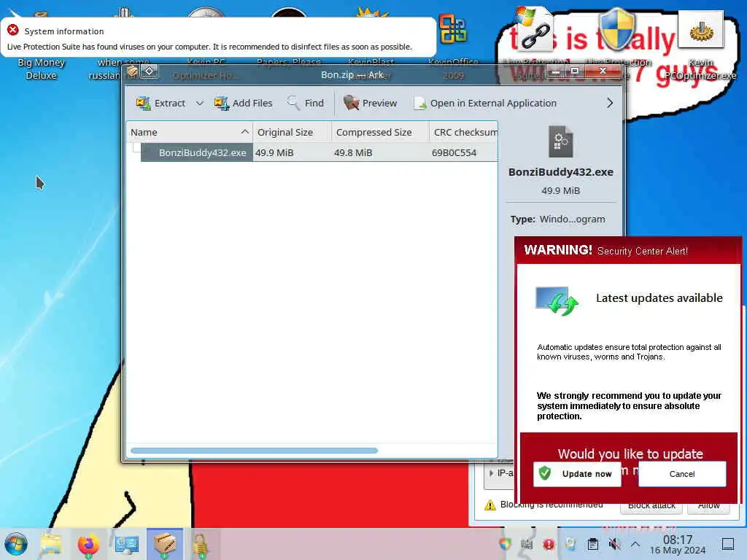747x560 pixels.
Task: Select the BonziBuddy432.exe file row
Action: click(312, 152)
